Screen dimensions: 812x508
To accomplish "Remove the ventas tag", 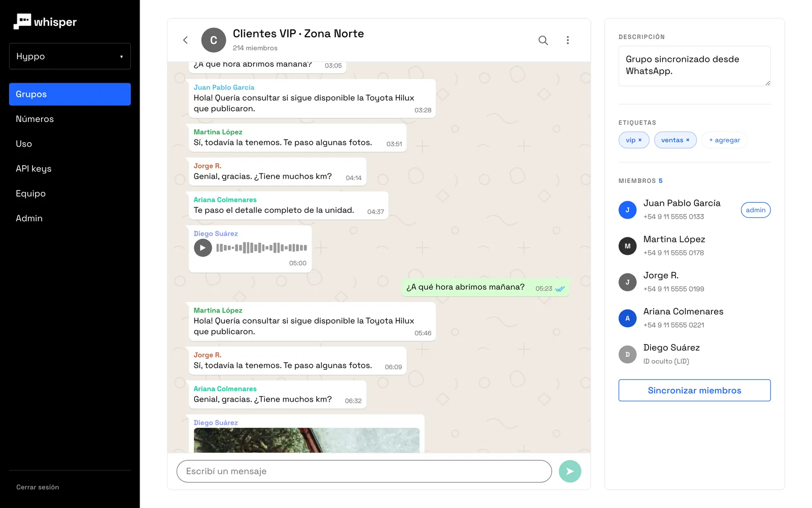I will (x=688, y=140).
